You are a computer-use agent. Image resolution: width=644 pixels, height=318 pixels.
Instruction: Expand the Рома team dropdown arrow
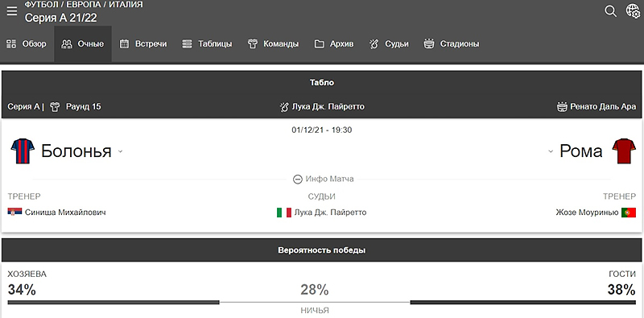pyautogui.click(x=551, y=151)
